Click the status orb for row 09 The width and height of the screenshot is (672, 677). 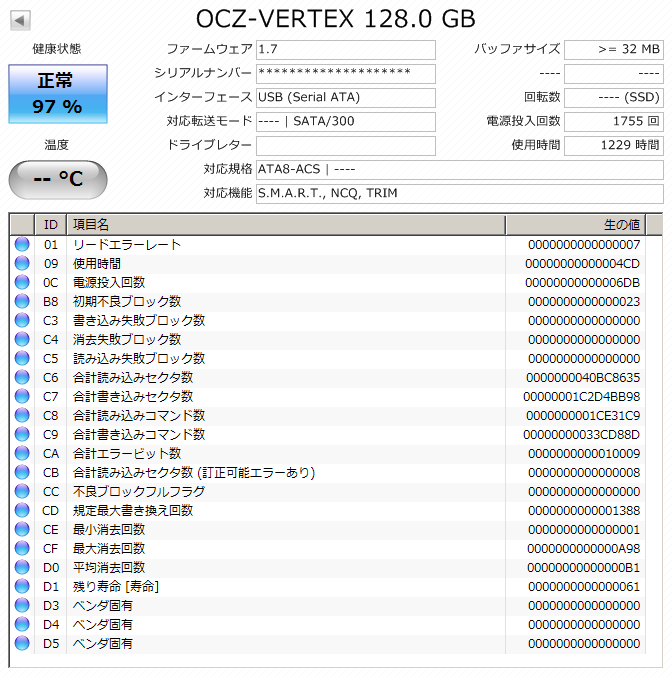22,263
